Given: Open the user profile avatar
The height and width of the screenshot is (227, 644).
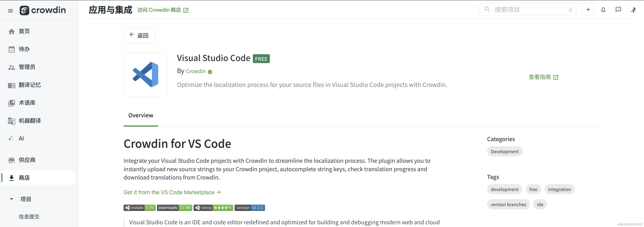Looking at the screenshot, I should pos(633,10).
